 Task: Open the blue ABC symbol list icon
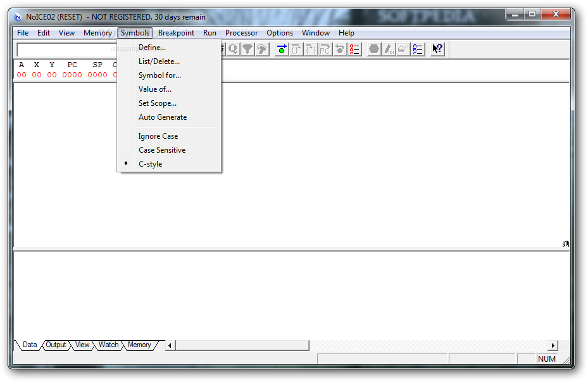pos(418,49)
